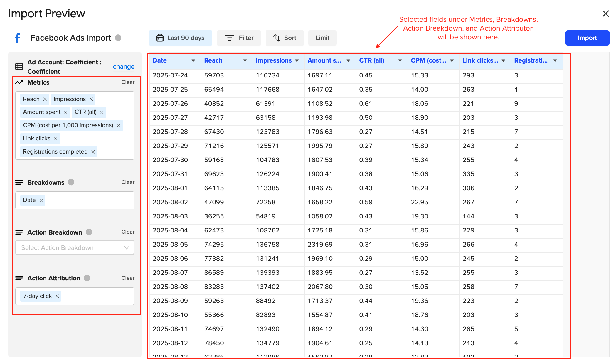616x364 pixels.
Task: Click the info icon next to Breakdowns
Action: 71,182
